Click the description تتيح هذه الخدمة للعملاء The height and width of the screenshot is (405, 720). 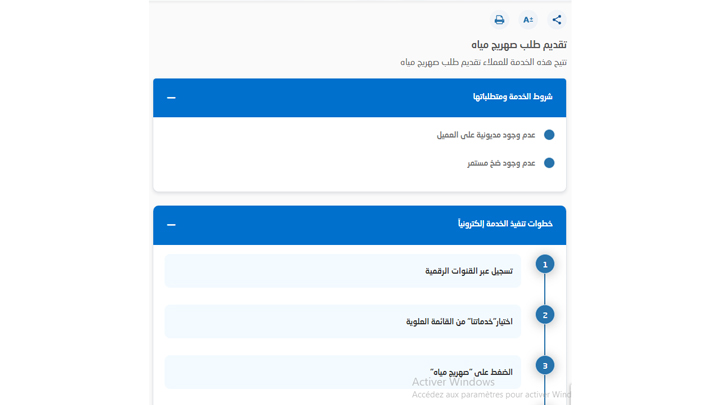tap(484, 62)
